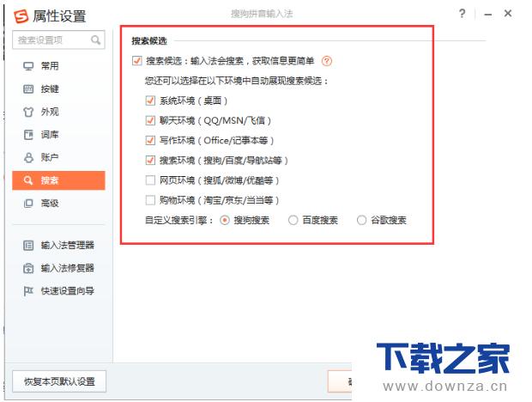This screenshot has height=402, width=532.
Task: Select 谷歌搜索 radio button
Action: tap(362, 221)
